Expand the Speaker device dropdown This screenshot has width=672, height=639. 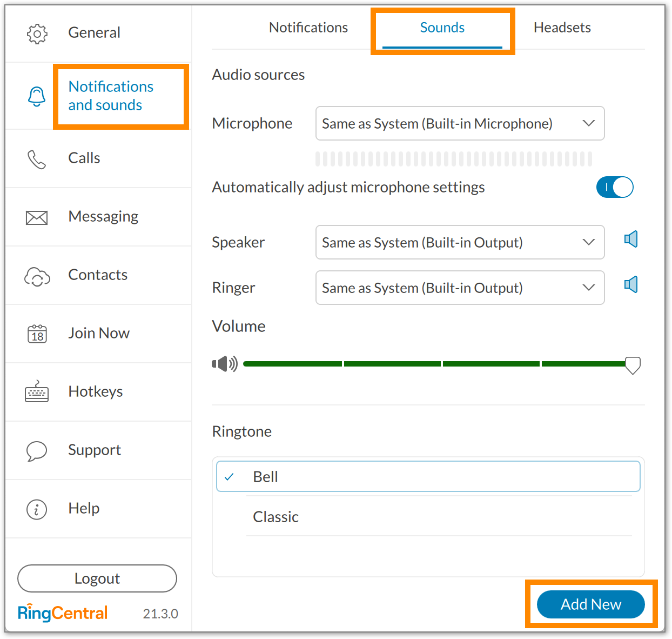coord(460,242)
